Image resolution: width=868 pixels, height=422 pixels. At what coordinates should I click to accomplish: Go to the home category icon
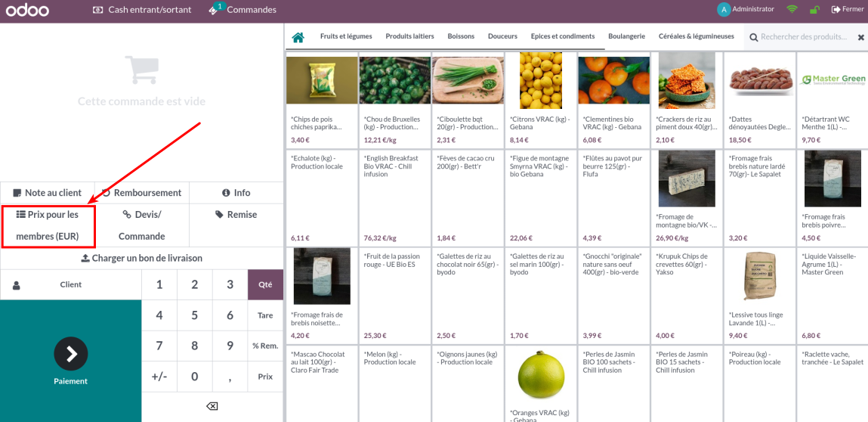pyautogui.click(x=298, y=37)
